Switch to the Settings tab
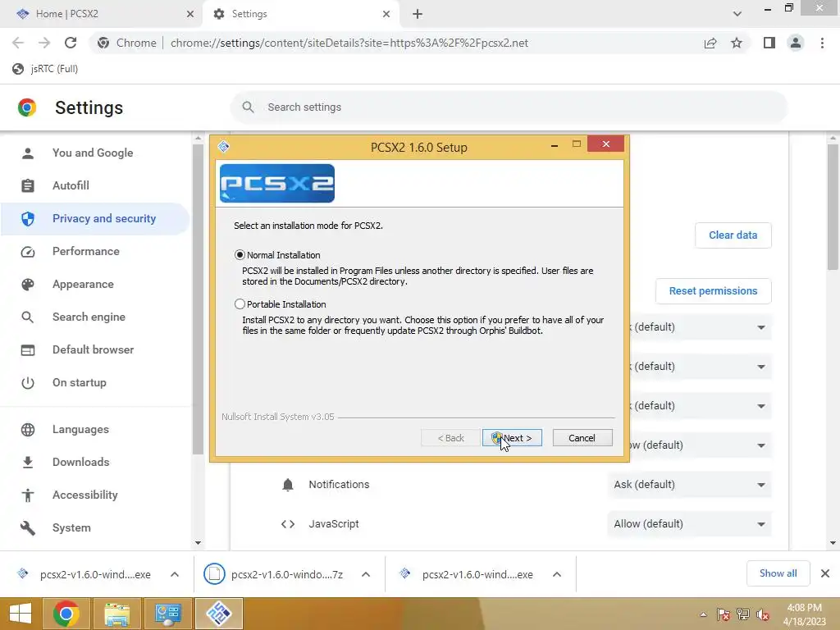Viewport: 840px width, 630px height. click(301, 14)
